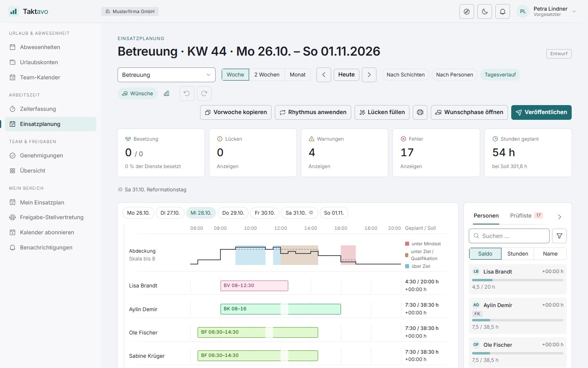
Task: Open the Betreuung area dropdown
Action: pyautogui.click(x=167, y=75)
